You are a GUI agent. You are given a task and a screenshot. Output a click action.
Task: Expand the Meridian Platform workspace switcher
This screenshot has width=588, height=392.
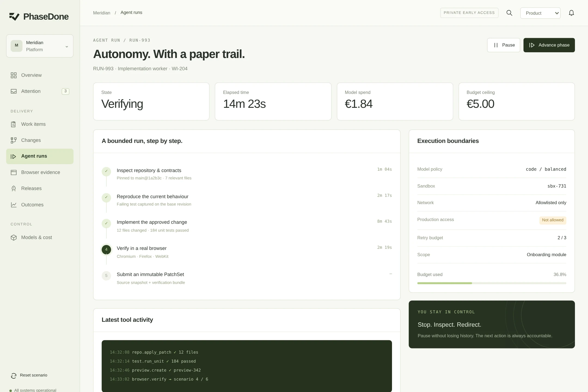tap(40, 46)
